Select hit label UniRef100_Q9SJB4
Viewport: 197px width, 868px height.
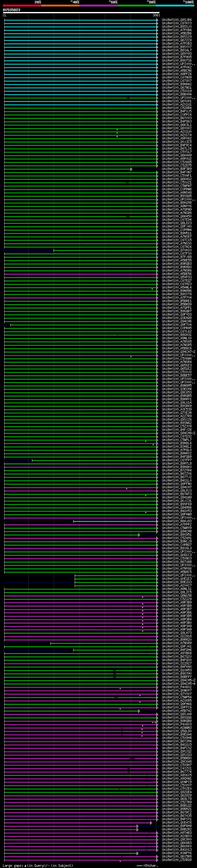(x=176, y=20)
